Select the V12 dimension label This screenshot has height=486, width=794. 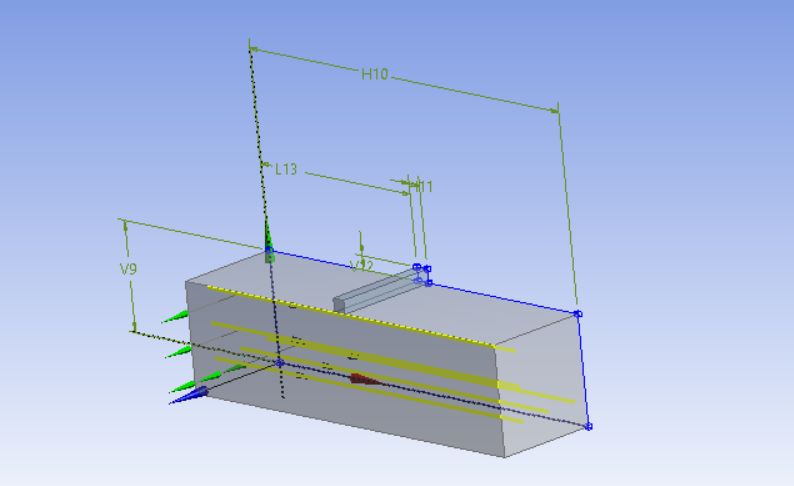tap(362, 266)
